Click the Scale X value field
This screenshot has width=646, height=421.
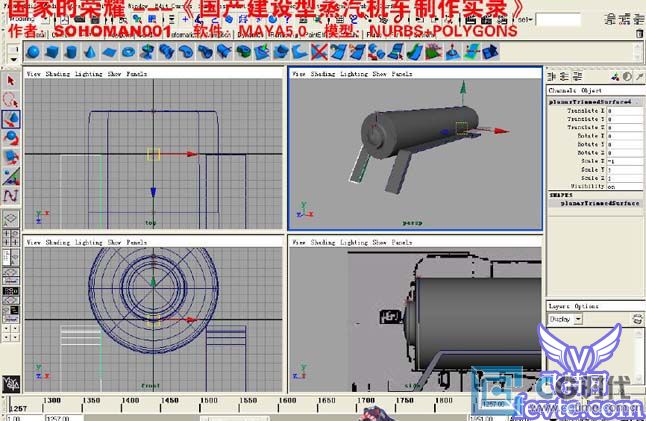624,161
